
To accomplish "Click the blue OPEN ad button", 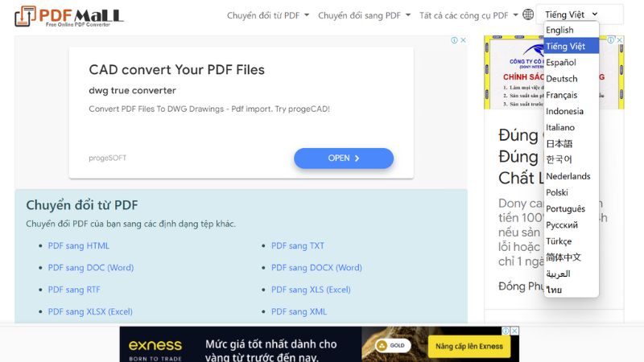I will pyautogui.click(x=344, y=158).
